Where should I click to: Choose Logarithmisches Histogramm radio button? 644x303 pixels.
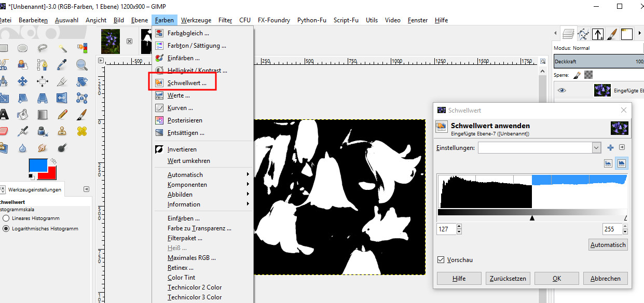[6, 228]
